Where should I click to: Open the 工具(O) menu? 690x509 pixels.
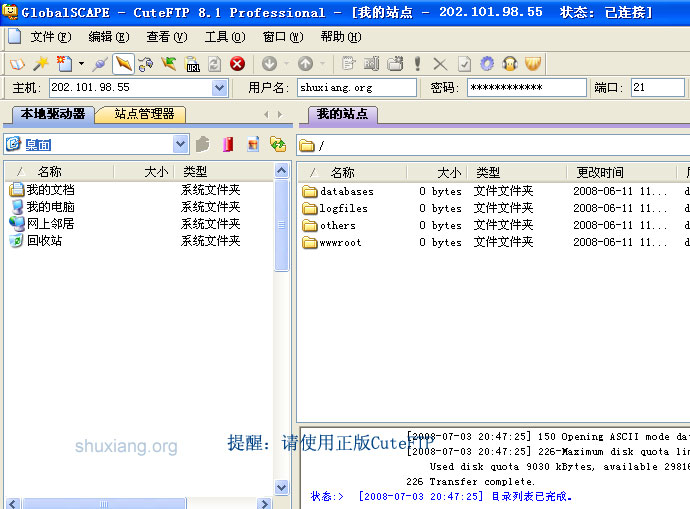(225, 37)
